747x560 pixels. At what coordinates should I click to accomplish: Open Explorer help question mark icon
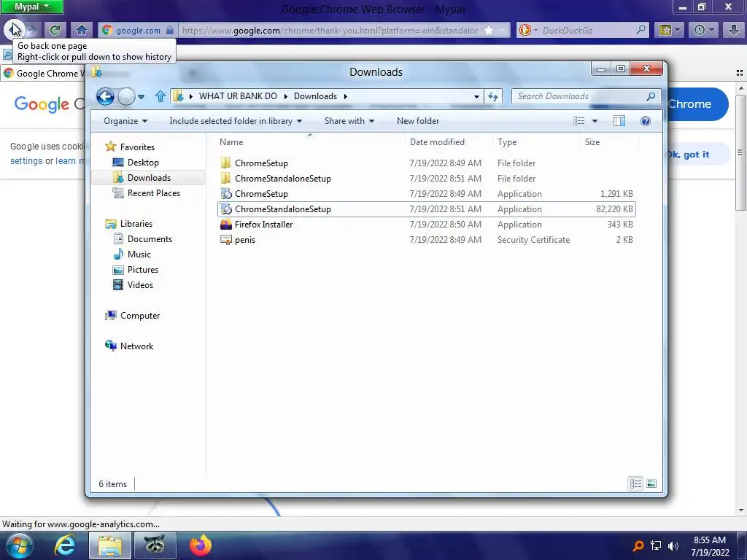pyautogui.click(x=646, y=121)
